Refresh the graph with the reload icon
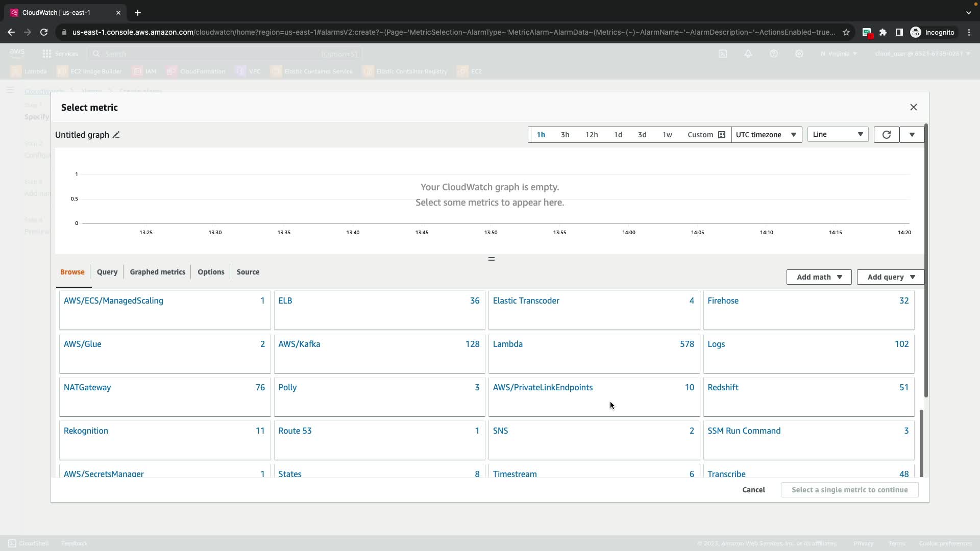The height and width of the screenshot is (551, 980). pyautogui.click(x=886, y=135)
